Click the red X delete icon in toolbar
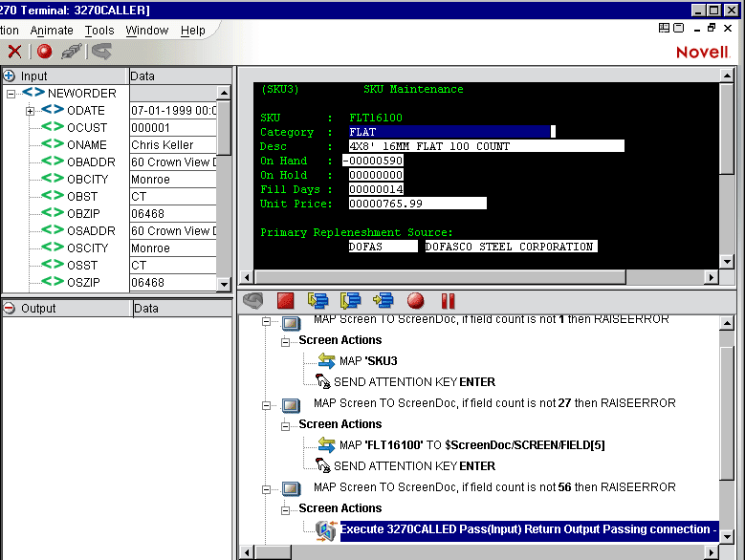The height and width of the screenshot is (560, 745). coord(14,52)
